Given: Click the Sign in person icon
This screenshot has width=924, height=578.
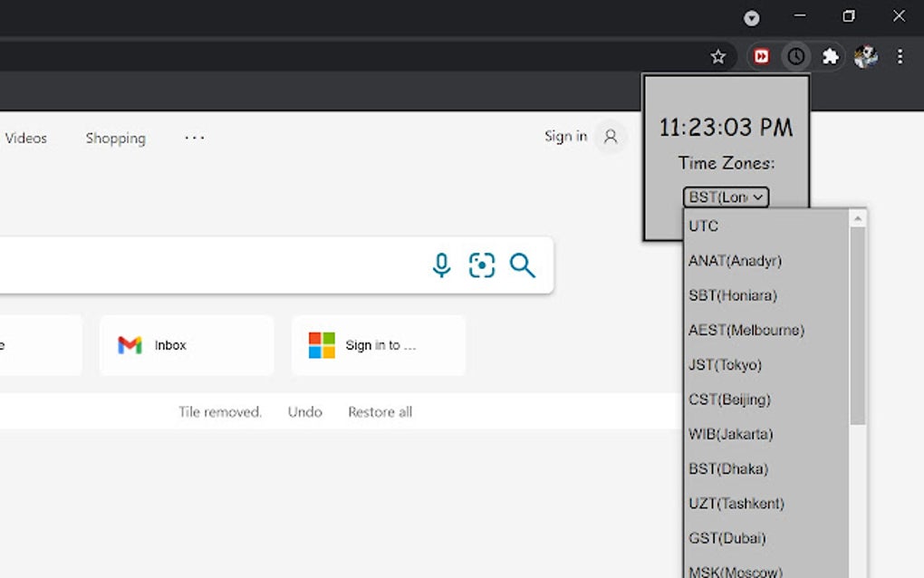Looking at the screenshot, I should [609, 137].
